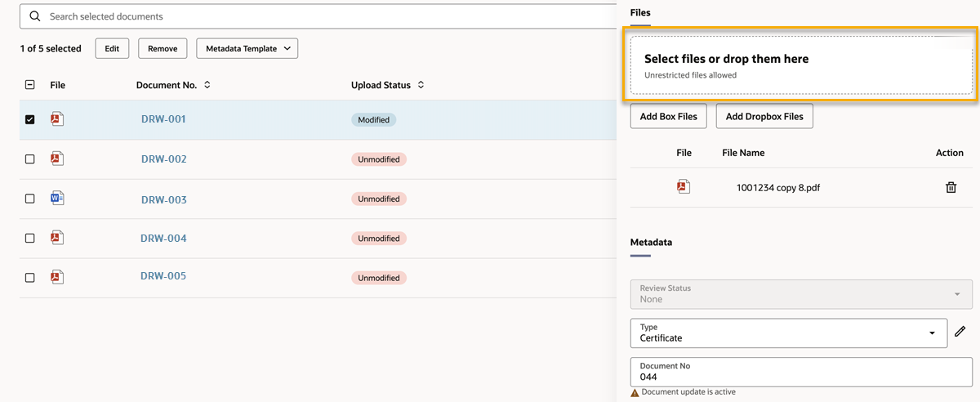Image resolution: width=980 pixels, height=402 pixels.
Task: Toggle the select-all header checkbox
Action: pos(30,85)
